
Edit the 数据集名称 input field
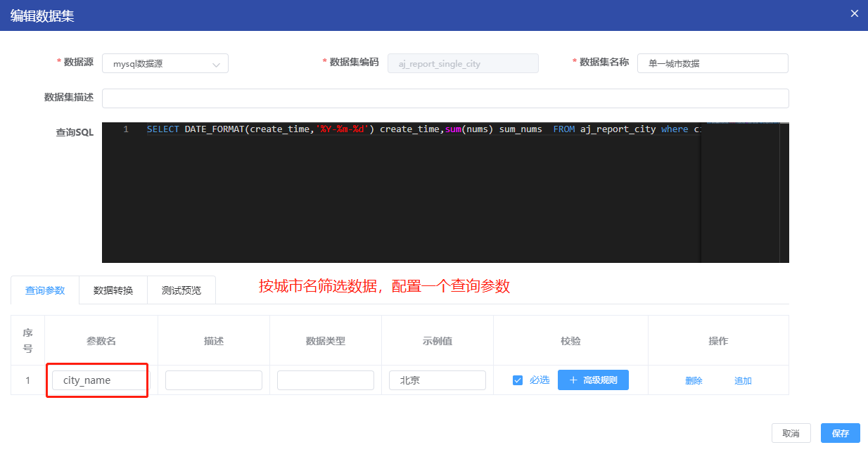(x=712, y=63)
